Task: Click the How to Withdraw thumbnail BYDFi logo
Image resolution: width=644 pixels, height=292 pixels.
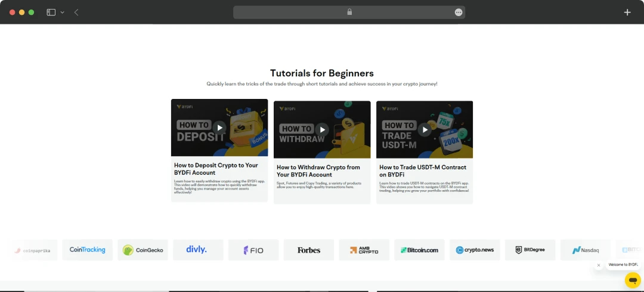Action: click(x=287, y=108)
